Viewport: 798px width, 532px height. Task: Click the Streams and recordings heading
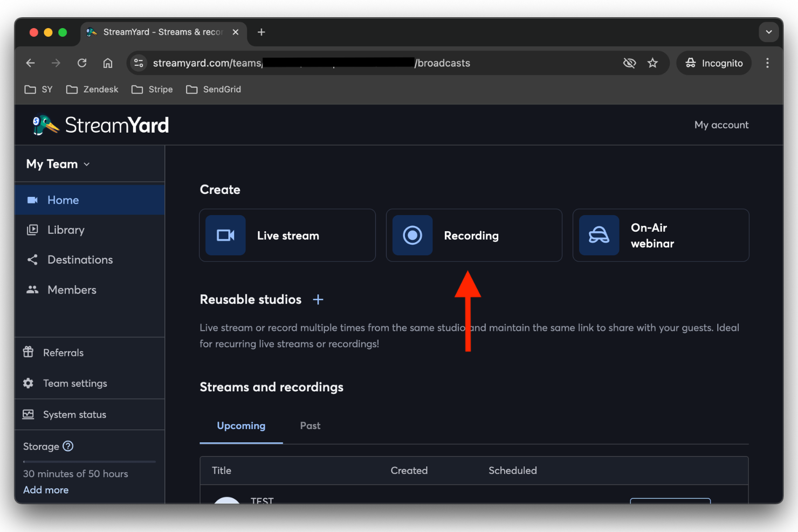[271, 387]
